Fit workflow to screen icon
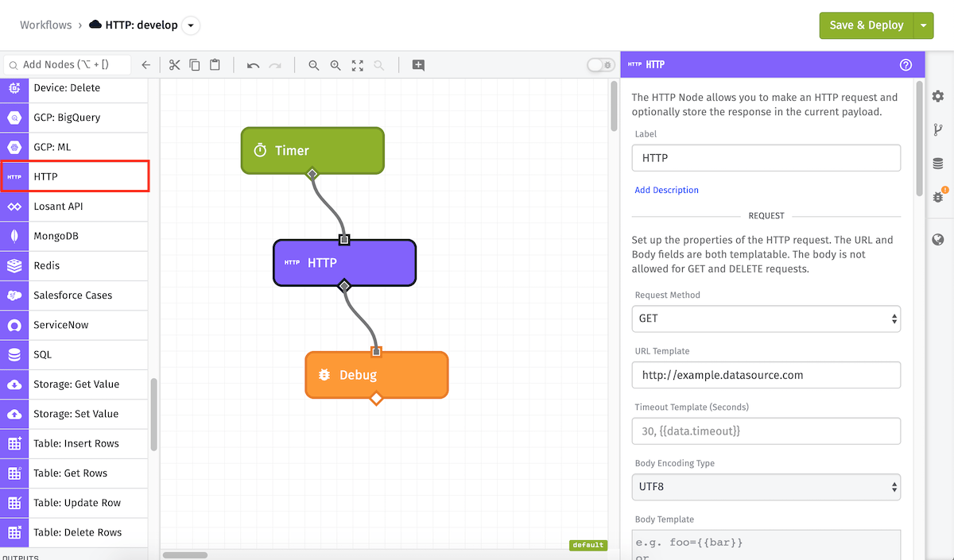Screen dimensions: 954x560 pos(358,65)
